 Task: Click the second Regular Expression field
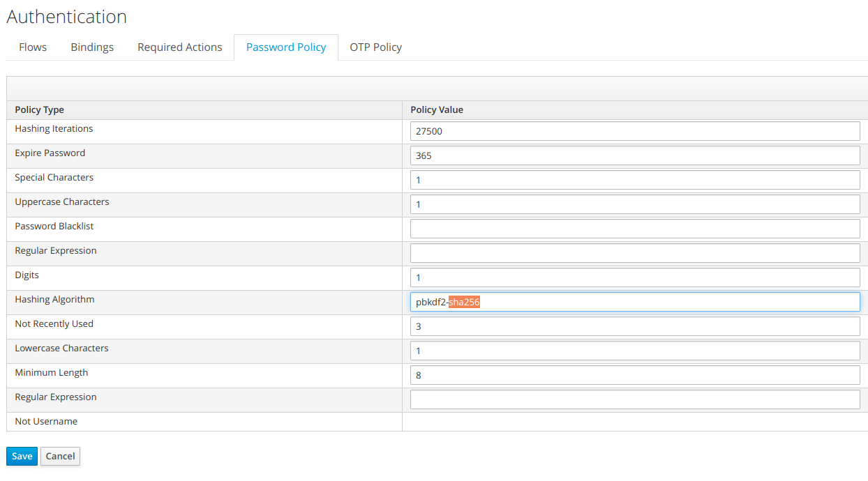(635, 399)
